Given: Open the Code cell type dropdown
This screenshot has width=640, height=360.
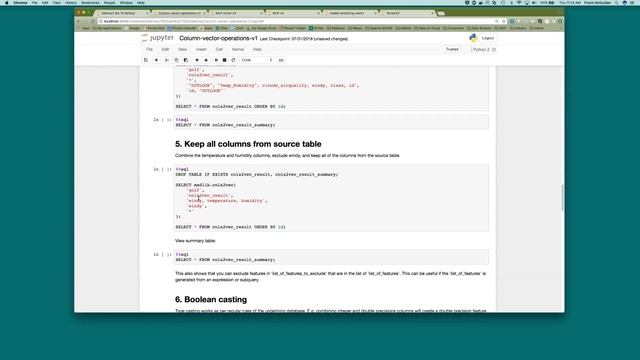Looking at the screenshot, I should pos(256,60).
